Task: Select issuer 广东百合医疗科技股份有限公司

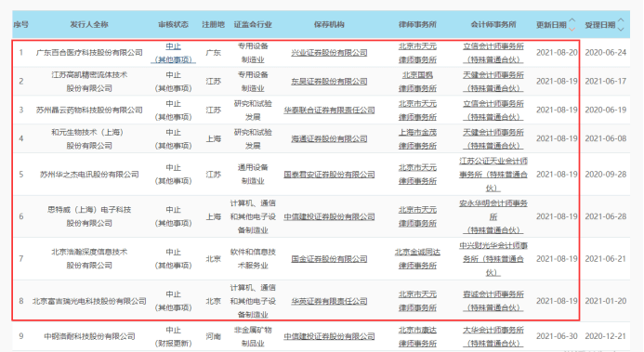Action: pos(89,53)
